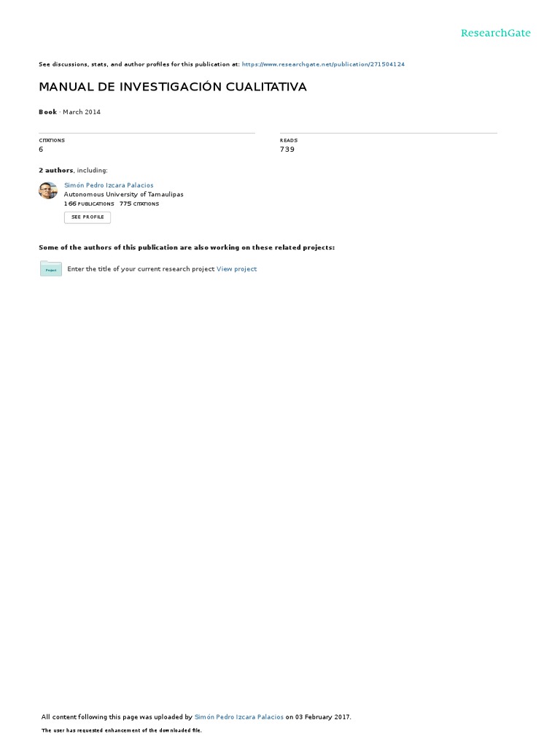Click the related projects heading text
This screenshot has width=560, height=747.
click(187, 248)
